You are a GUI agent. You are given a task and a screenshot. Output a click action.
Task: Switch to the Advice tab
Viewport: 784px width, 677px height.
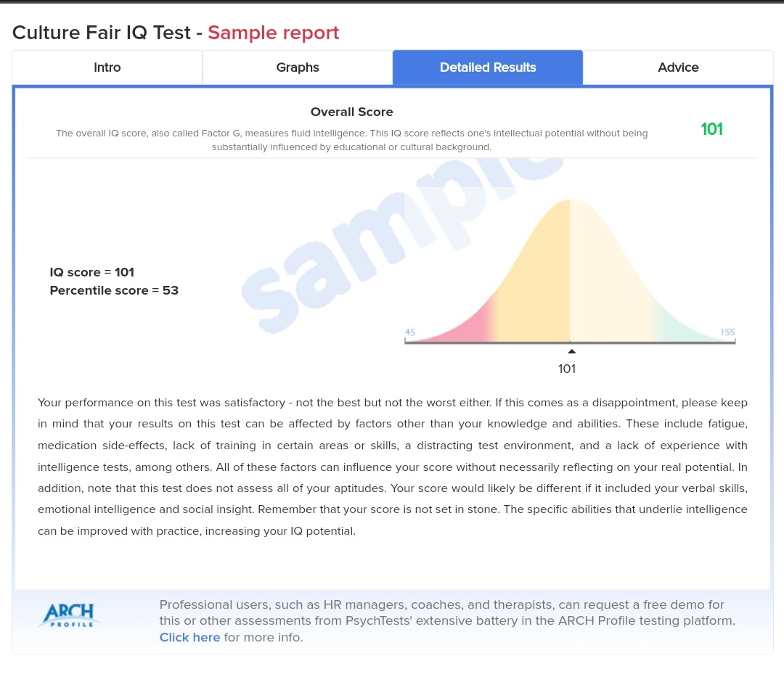[677, 67]
